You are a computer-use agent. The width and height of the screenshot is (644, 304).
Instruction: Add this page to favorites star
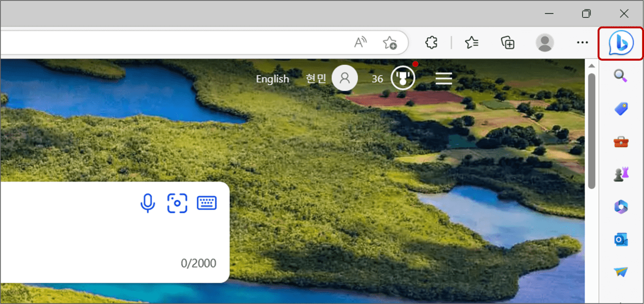point(389,43)
